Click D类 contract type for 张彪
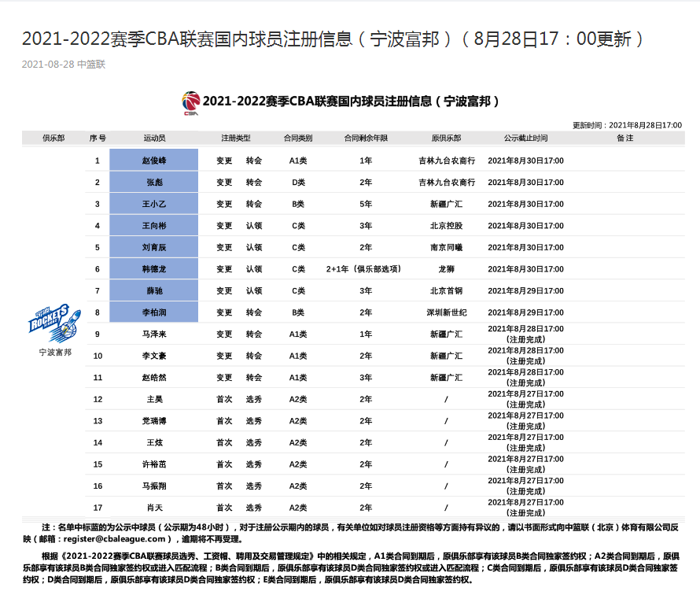Image resolution: width=700 pixels, height=595 pixels. tap(298, 183)
